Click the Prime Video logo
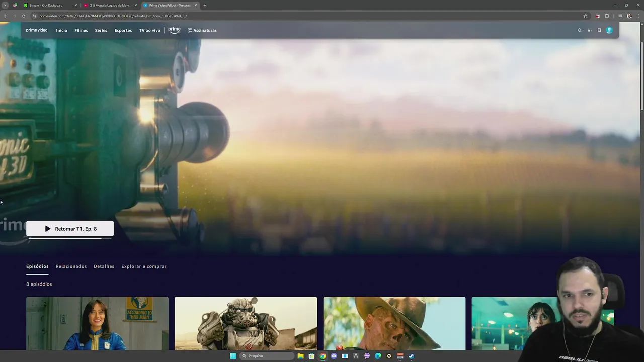 [x=37, y=30]
